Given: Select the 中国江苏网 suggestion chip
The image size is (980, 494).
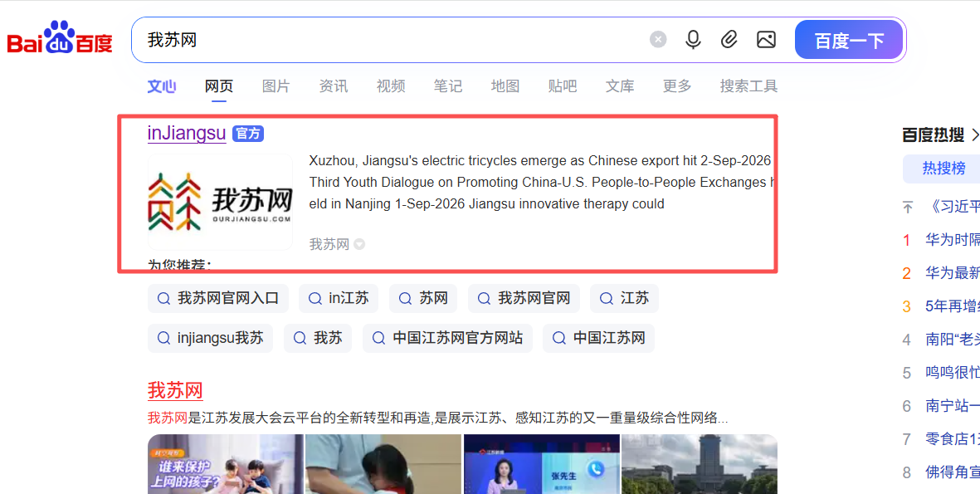Looking at the screenshot, I should 599,338.
